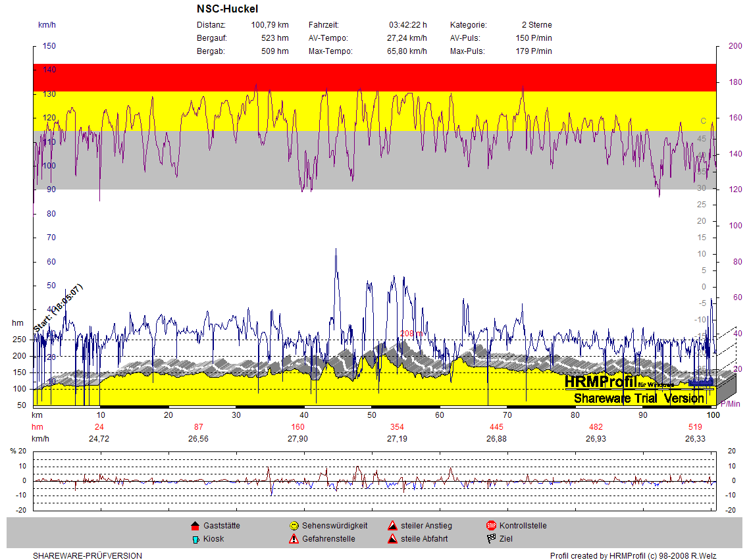Click the HRMProfil logo watermark
Screen dimensions: 749x560
(601, 382)
